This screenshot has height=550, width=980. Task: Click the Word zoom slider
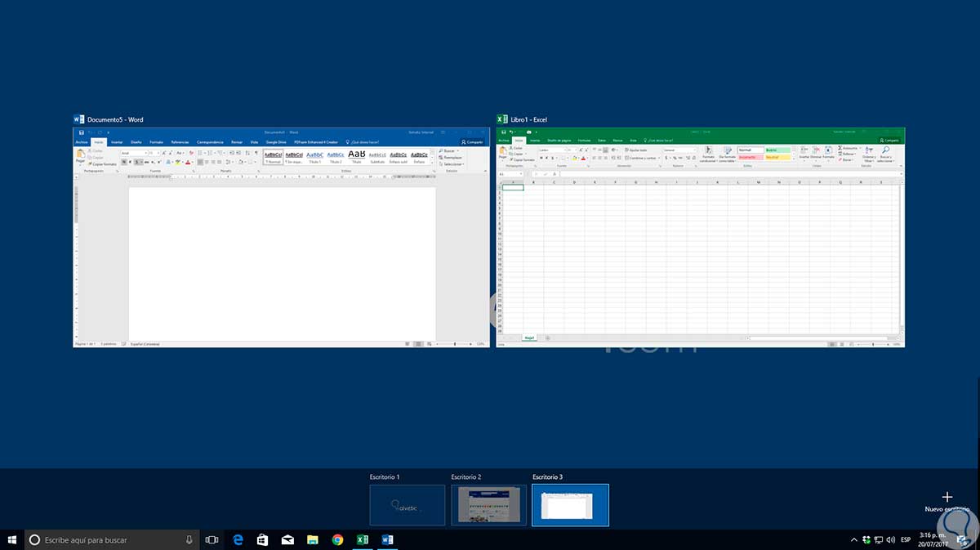tap(456, 344)
